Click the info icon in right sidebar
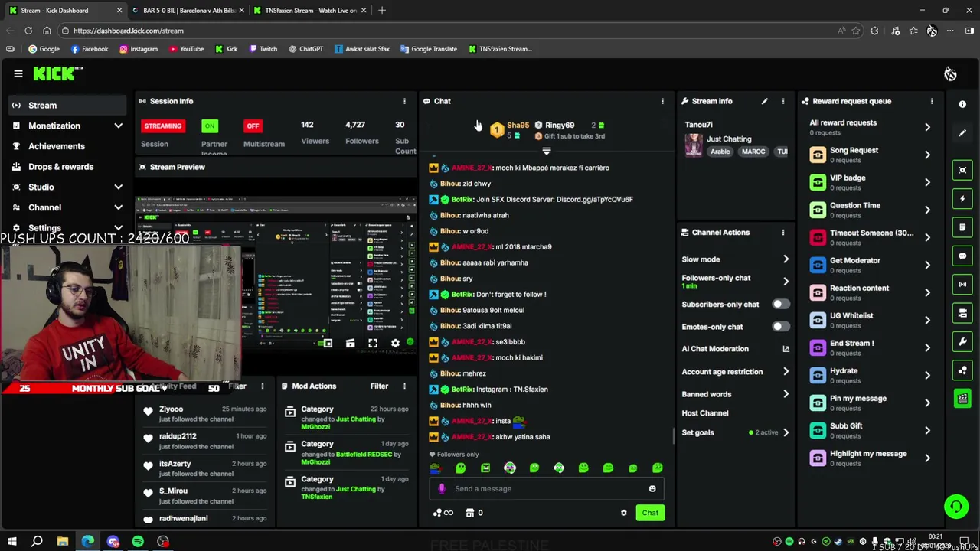Viewport: 980px width, 551px height. click(962, 104)
